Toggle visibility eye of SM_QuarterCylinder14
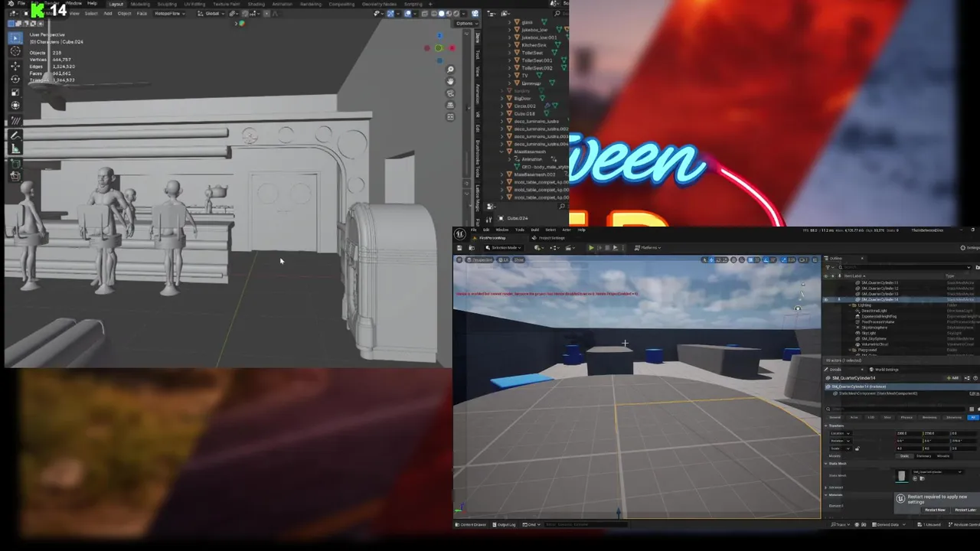This screenshot has height=551, width=980. 826,299
